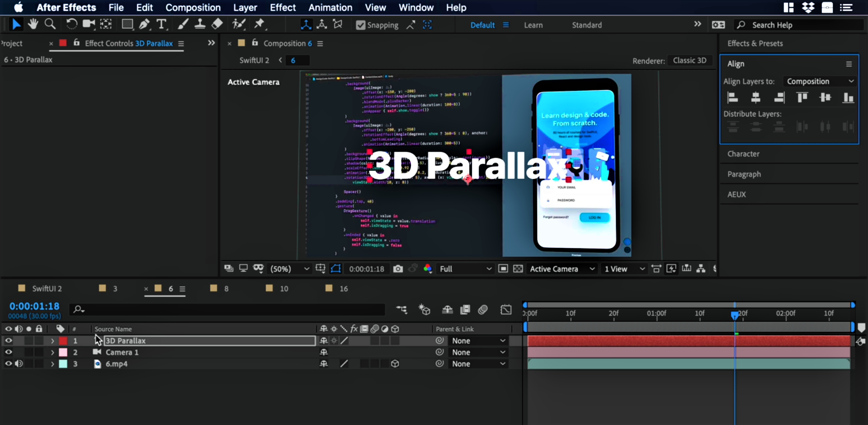Take snapshot with camera icon

[398, 269]
